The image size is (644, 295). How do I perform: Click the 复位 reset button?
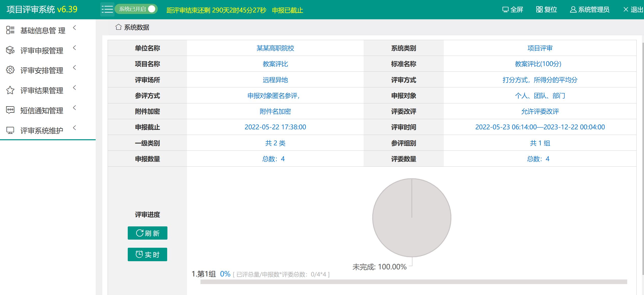tap(547, 10)
